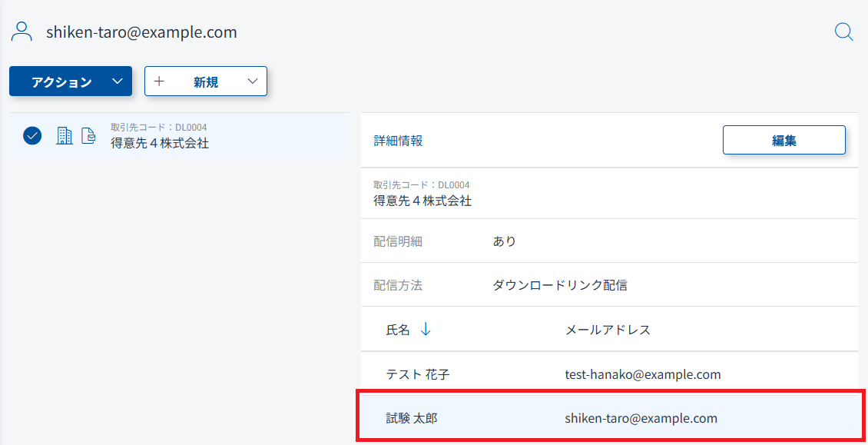
Task: Click the ダウンロードリンク配信 delivery method value
Action: pyautogui.click(x=559, y=285)
